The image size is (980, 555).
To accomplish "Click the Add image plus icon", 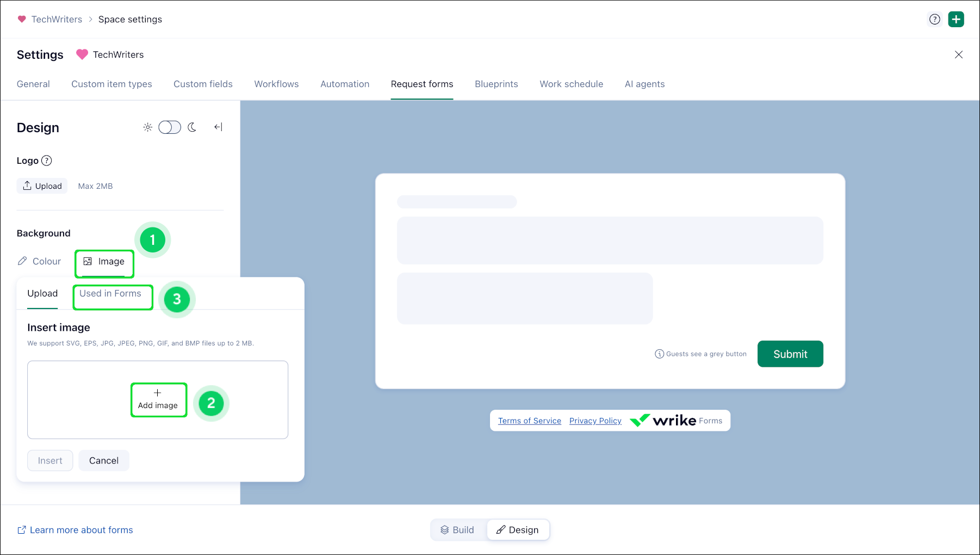I will click(x=157, y=393).
